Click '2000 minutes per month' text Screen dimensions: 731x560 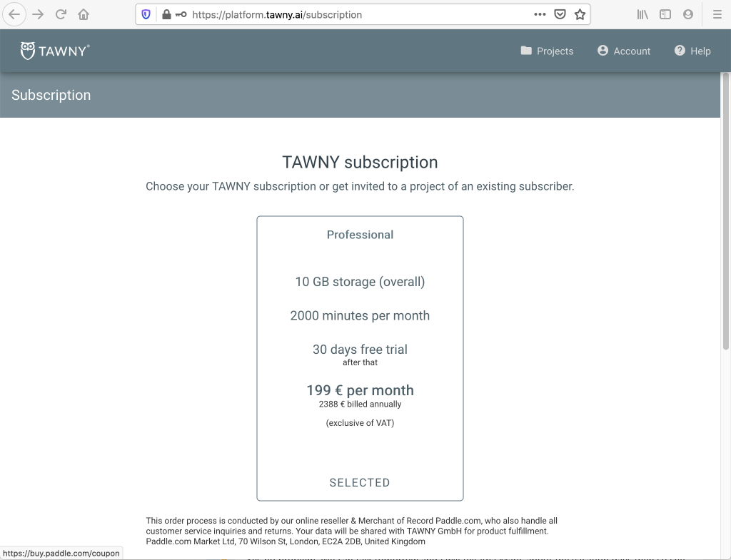click(x=360, y=315)
